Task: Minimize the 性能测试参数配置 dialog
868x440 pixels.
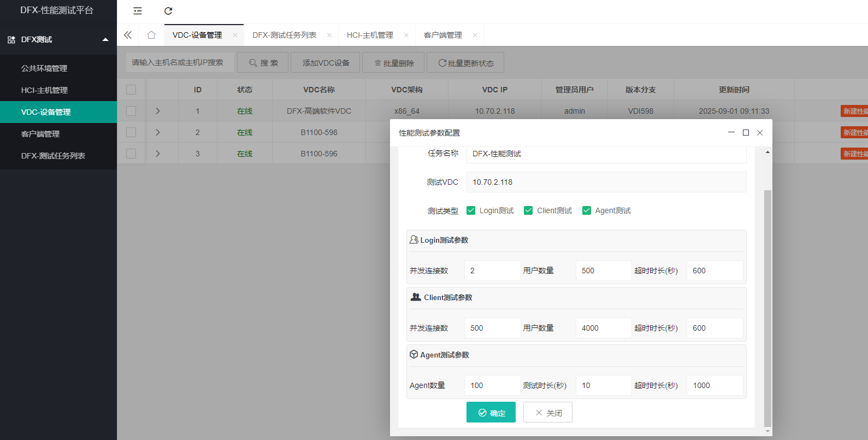Action: [731, 133]
